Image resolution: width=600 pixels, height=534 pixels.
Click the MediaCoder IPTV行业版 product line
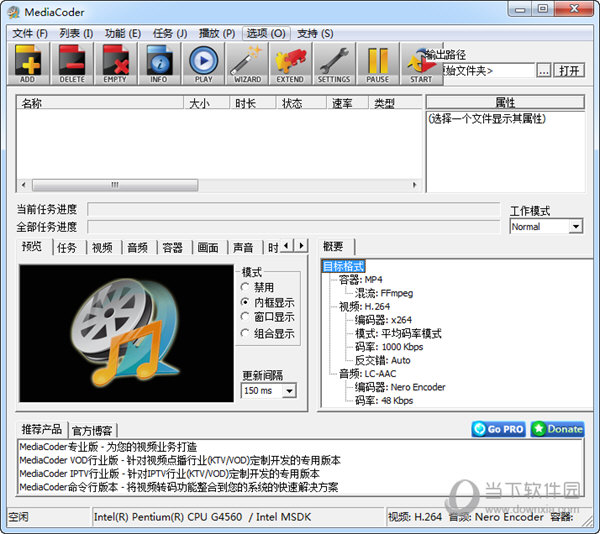point(170,474)
